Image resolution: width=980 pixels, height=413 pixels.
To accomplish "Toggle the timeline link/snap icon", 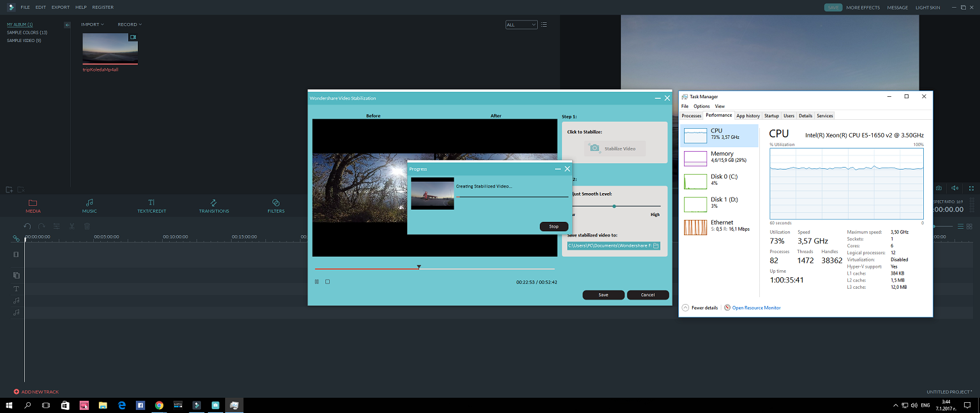I will [x=16, y=238].
